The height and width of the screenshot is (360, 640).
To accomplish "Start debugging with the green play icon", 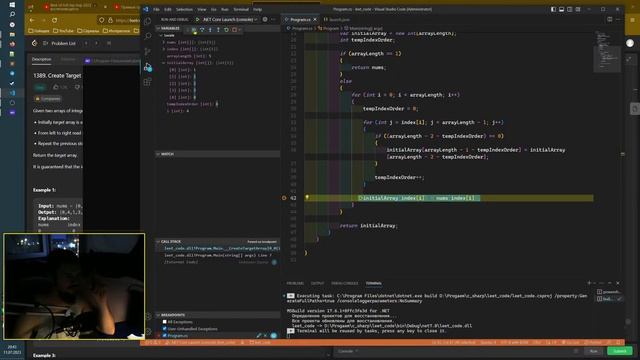I will click(198, 20).
